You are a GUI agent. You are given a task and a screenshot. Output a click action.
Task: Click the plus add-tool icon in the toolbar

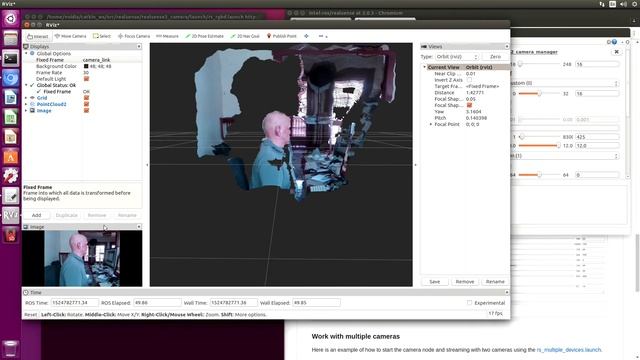306,36
